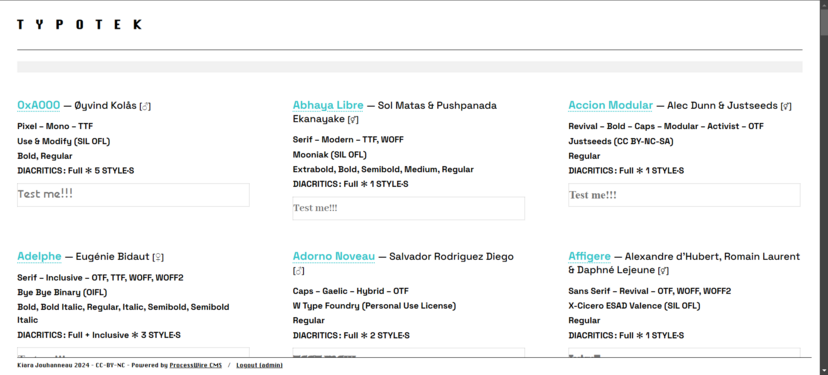Open the Accion Modular font link
828x375 pixels.
tap(610, 106)
